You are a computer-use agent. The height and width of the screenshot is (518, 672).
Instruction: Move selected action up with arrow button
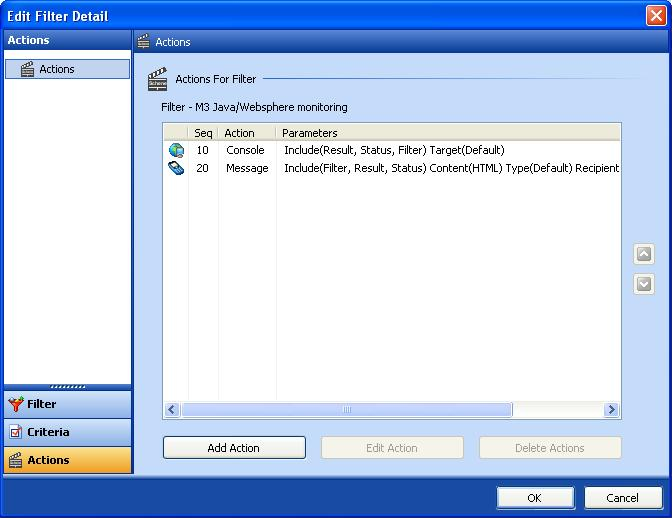point(644,254)
